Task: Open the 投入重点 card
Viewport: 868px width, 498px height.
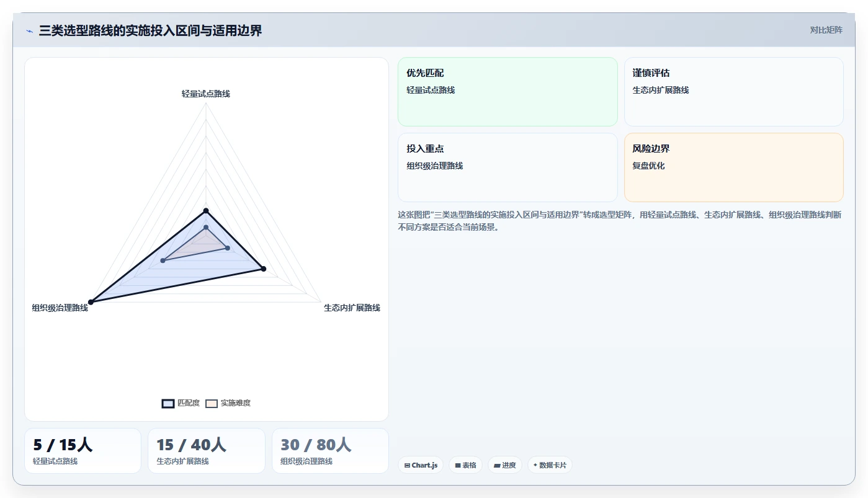Action: coord(508,167)
